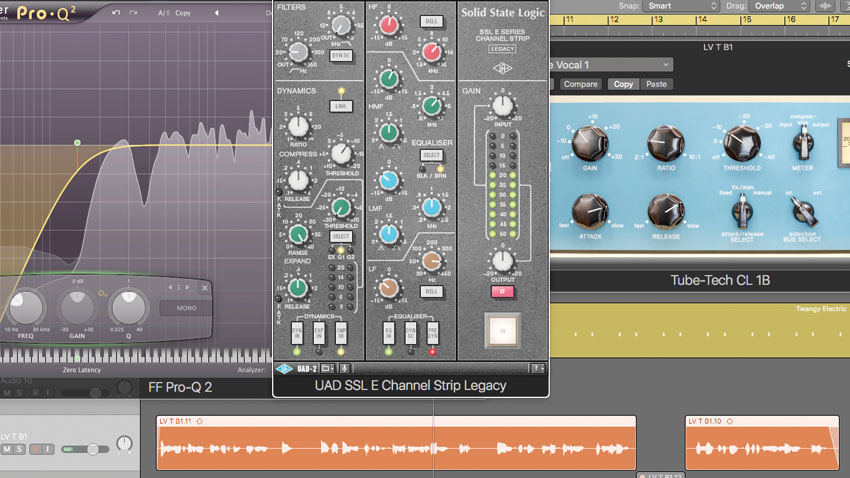The height and width of the screenshot is (478, 850).
Task: Click the brown LF frequency knob
Action: tap(432, 261)
